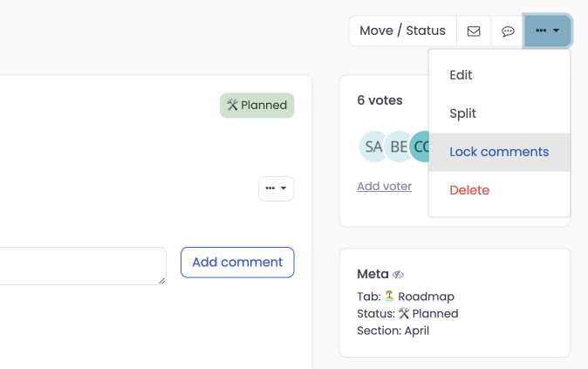Click the Add voter link
588x369 pixels.
pos(384,186)
